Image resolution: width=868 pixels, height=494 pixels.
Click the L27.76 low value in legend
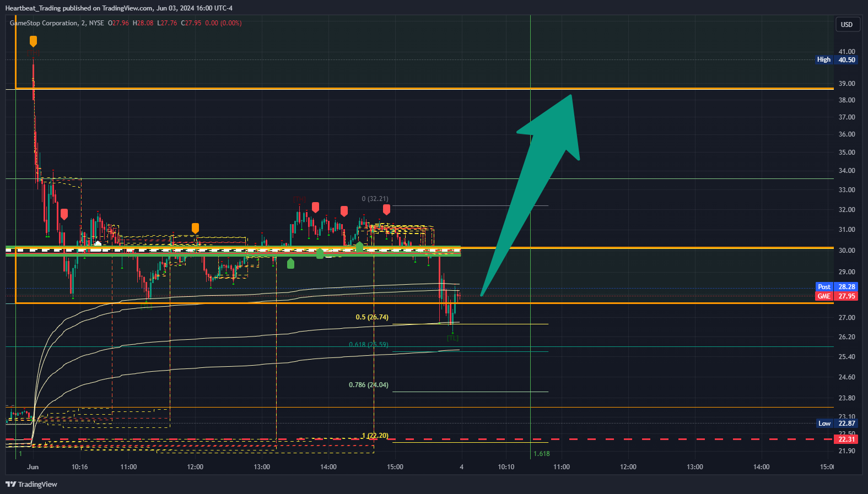tap(168, 23)
